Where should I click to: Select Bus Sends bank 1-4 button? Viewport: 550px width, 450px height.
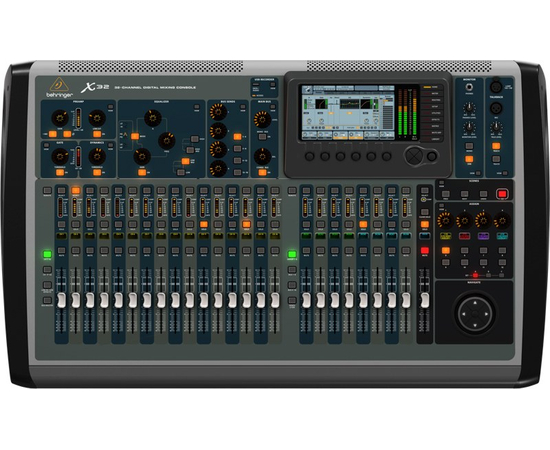(x=237, y=137)
